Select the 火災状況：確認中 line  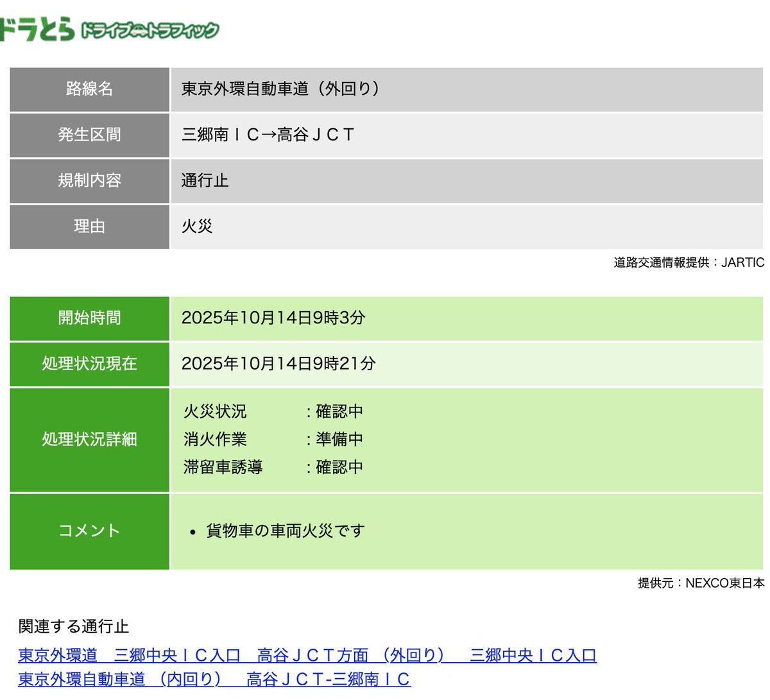point(273,411)
